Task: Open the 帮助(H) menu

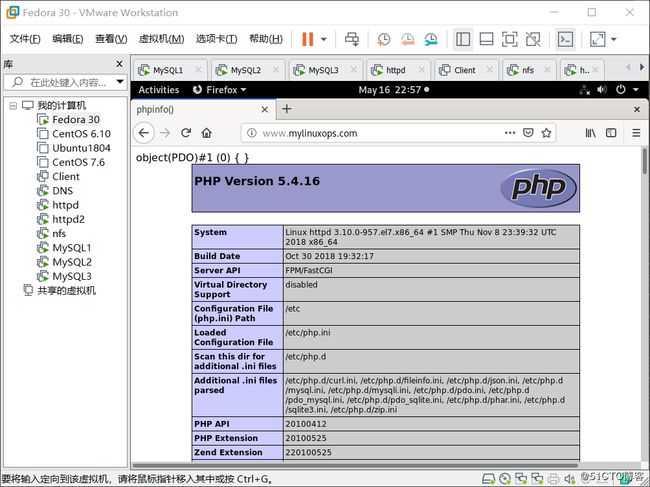Action: pyautogui.click(x=266, y=39)
